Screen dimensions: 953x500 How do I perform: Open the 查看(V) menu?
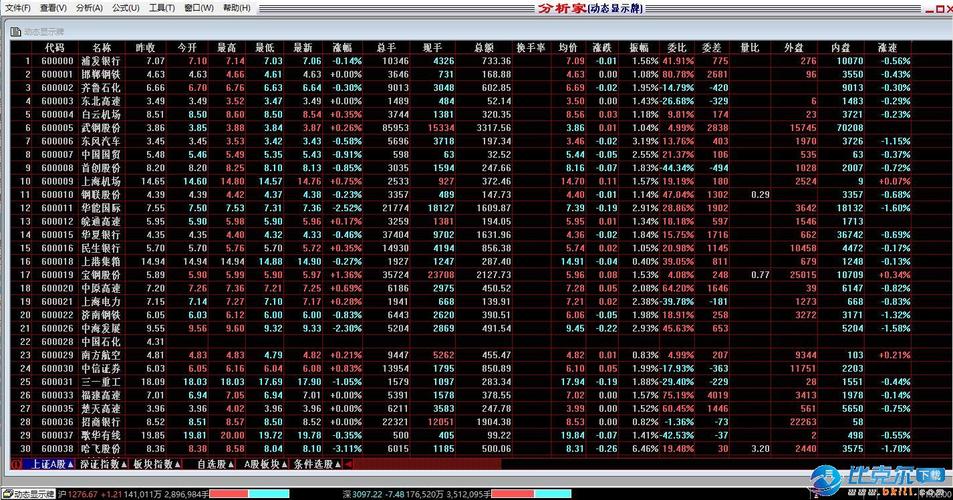[x=53, y=8]
